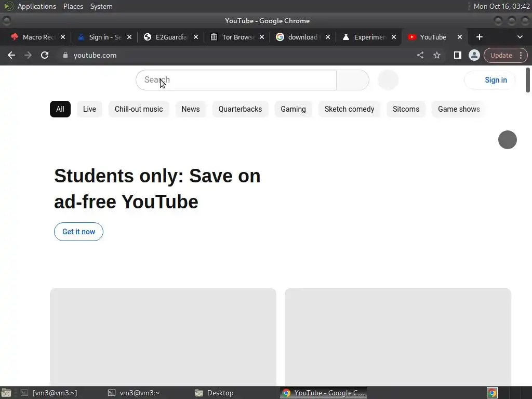This screenshot has width=532, height=399.
Task: Close the Tor Browser tab
Action: 262,37
